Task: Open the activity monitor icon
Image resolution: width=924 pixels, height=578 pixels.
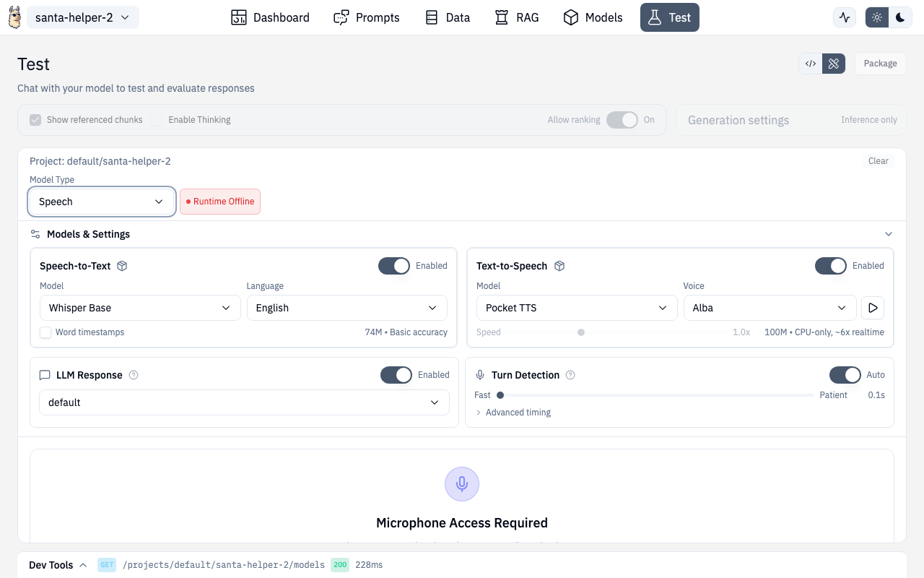Action: [844, 17]
